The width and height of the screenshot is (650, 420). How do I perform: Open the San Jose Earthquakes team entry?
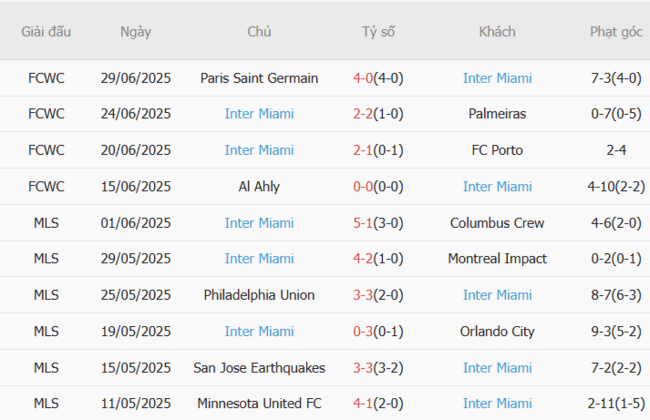259,368
